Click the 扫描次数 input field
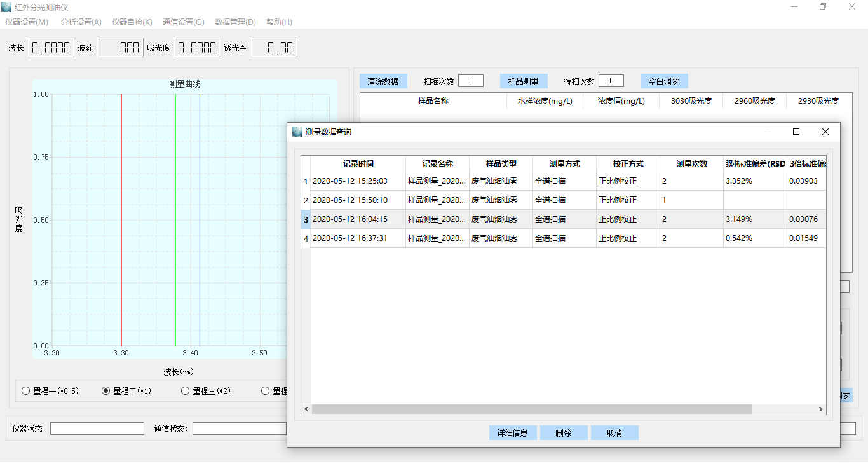The image size is (868, 466). click(470, 81)
